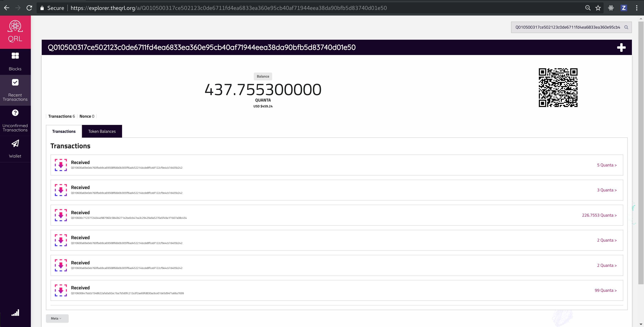Click the Balance label badge
644x327 pixels.
pyautogui.click(x=263, y=76)
